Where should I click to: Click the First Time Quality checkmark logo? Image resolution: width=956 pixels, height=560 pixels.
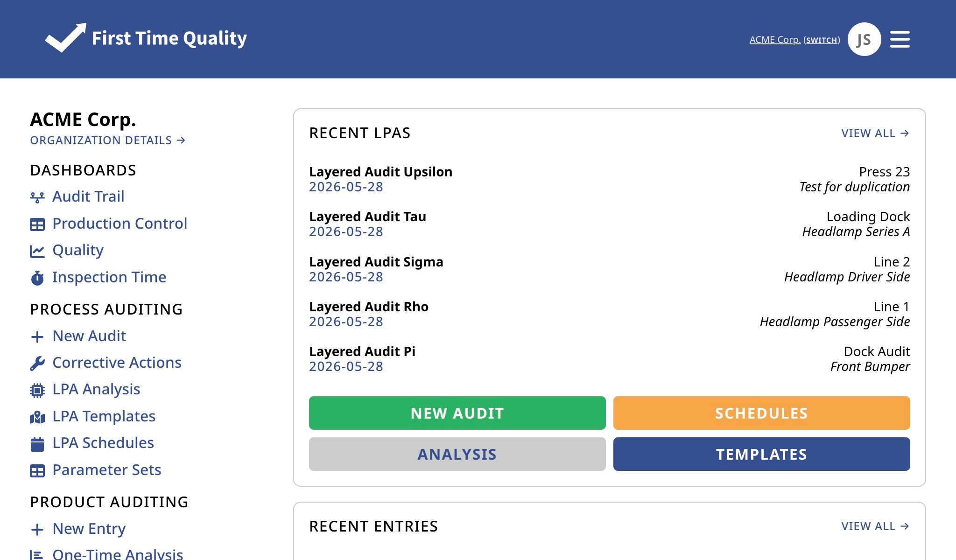pos(65,38)
